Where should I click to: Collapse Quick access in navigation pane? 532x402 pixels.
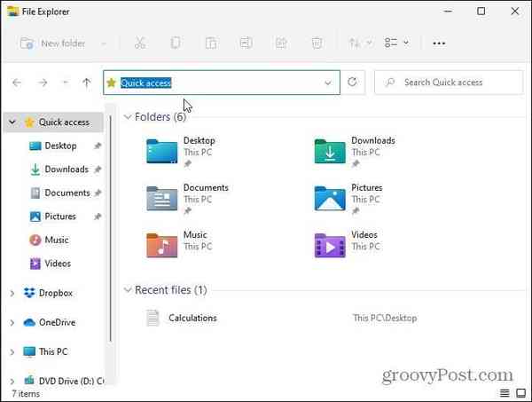pos(12,122)
